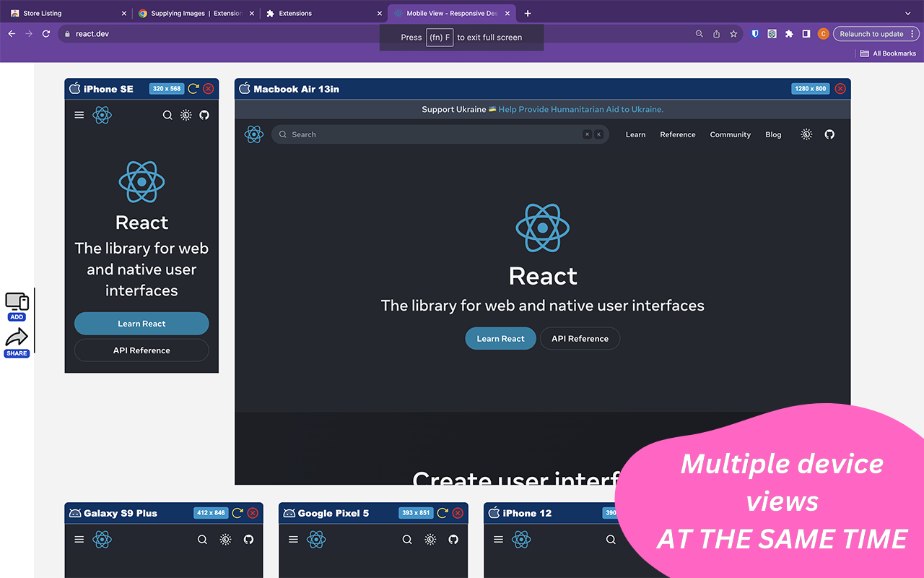Click the Search field in Macbook Air view
Screen dimensions: 924x578
[x=440, y=134]
